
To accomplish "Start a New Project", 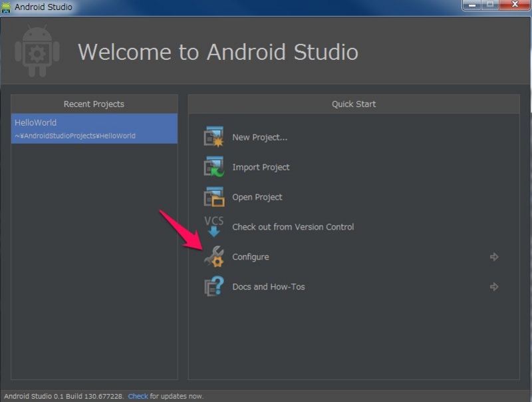I will click(x=259, y=137).
